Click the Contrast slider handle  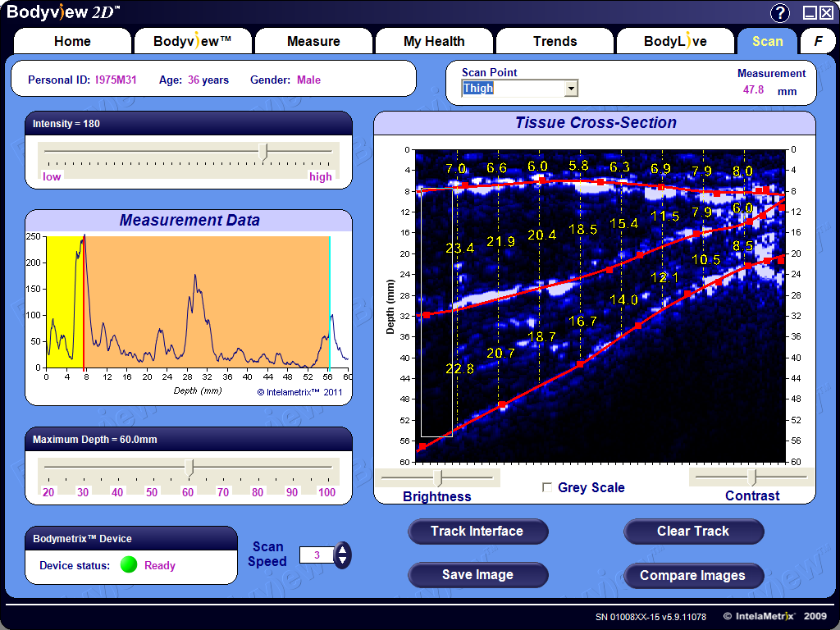coord(751,477)
